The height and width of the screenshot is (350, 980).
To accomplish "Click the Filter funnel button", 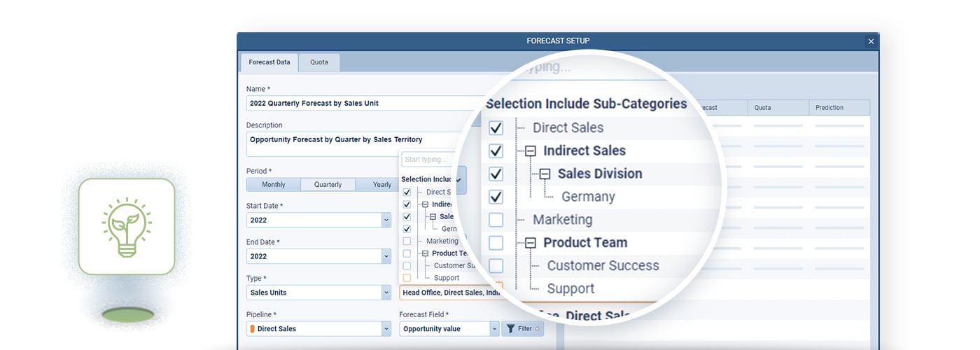I will (x=522, y=329).
